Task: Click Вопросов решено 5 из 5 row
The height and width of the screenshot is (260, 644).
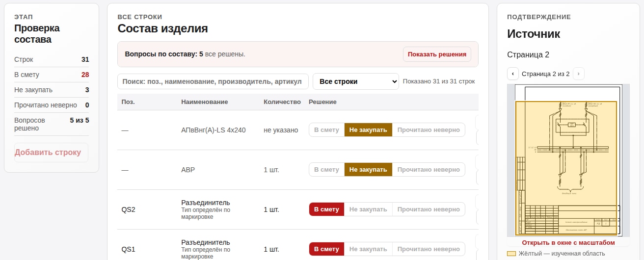Action: (52, 124)
